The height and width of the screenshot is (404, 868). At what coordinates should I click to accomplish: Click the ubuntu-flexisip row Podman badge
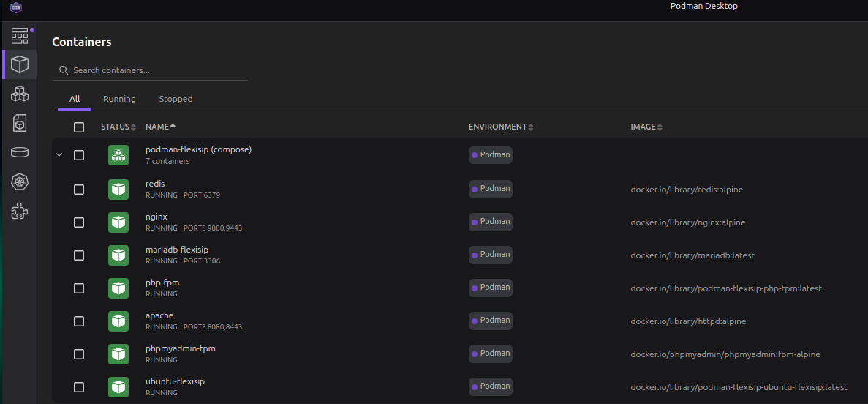tap(491, 386)
